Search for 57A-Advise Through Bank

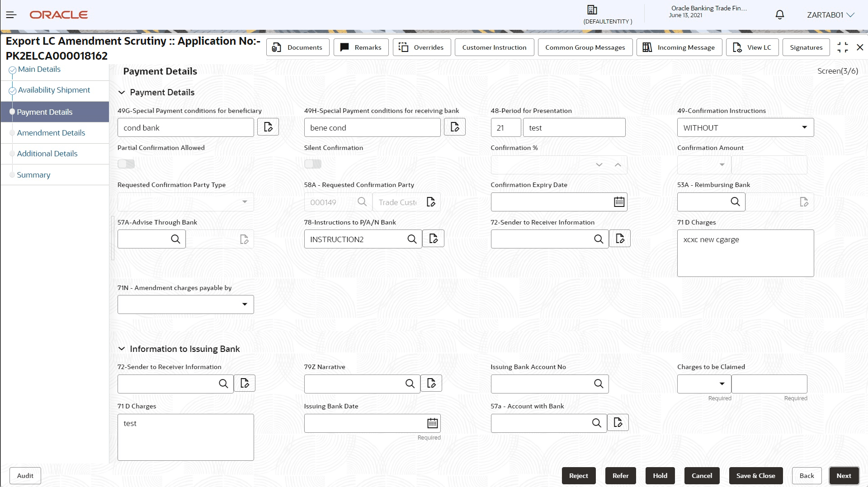[175, 239]
